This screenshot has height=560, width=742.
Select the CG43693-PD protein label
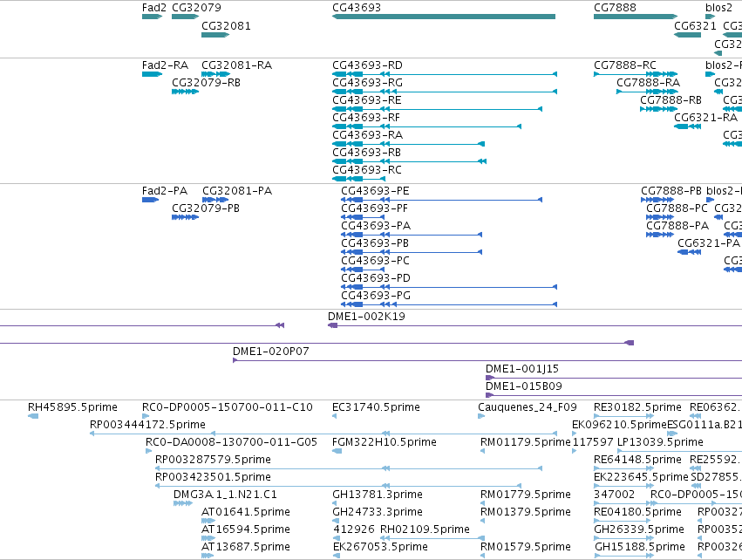pos(376,278)
